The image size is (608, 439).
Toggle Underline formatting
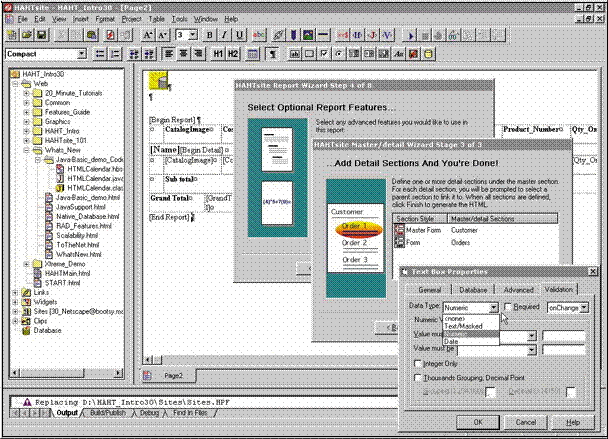point(239,35)
